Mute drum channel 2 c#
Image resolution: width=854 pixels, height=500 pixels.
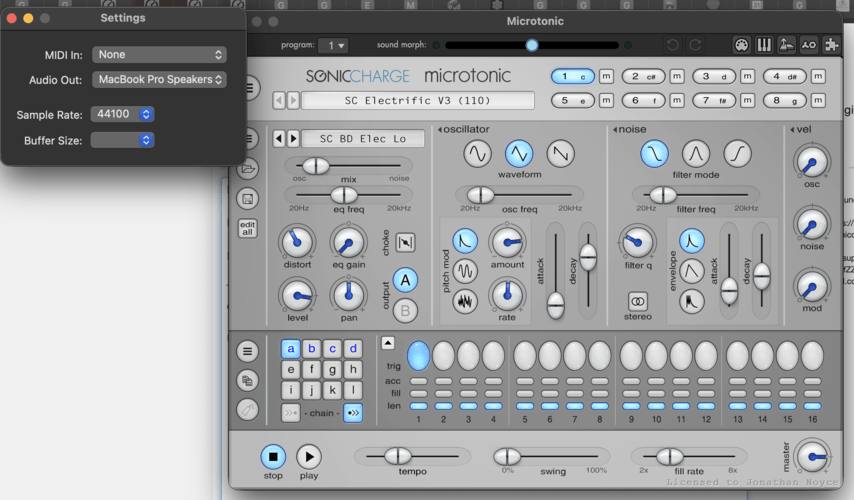click(x=676, y=76)
